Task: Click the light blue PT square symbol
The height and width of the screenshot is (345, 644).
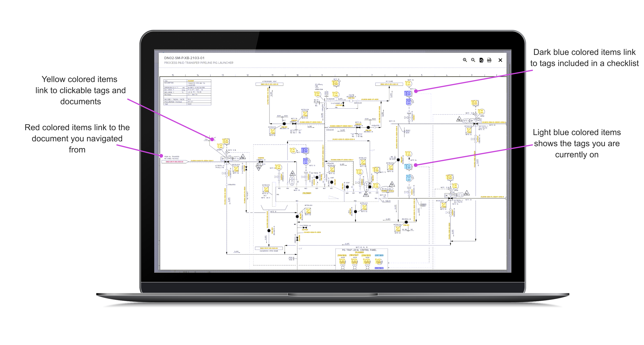Action: (x=408, y=167)
